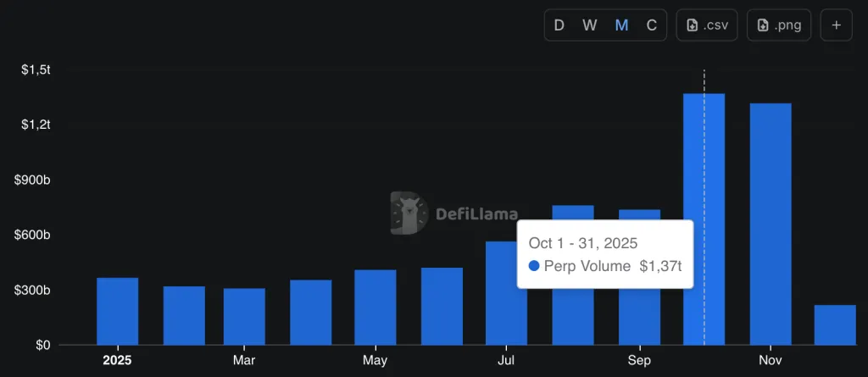Click the February 2025 volume bar

tap(184, 316)
